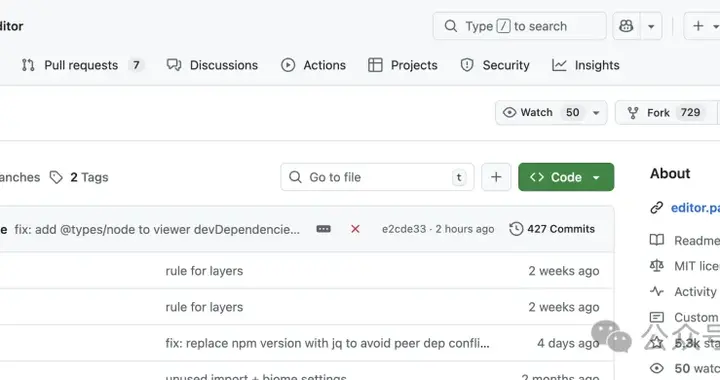Image resolution: width=720 pixels, height=380 pixels.
Task: Expand the Copilot dropdown arrow
Action: click(651, 26)
